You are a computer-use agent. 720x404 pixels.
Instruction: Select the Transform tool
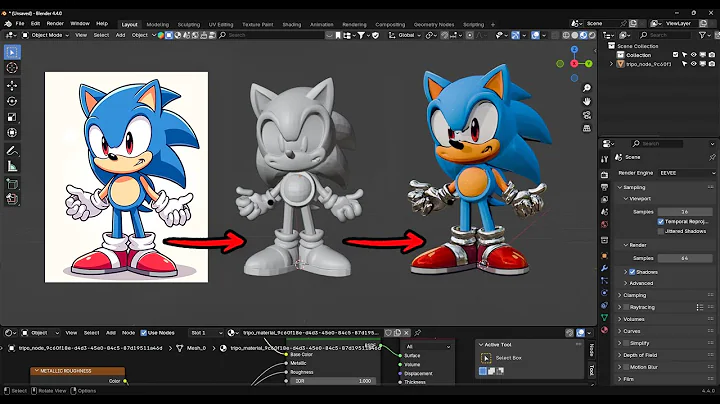click(x=12, y=133)
